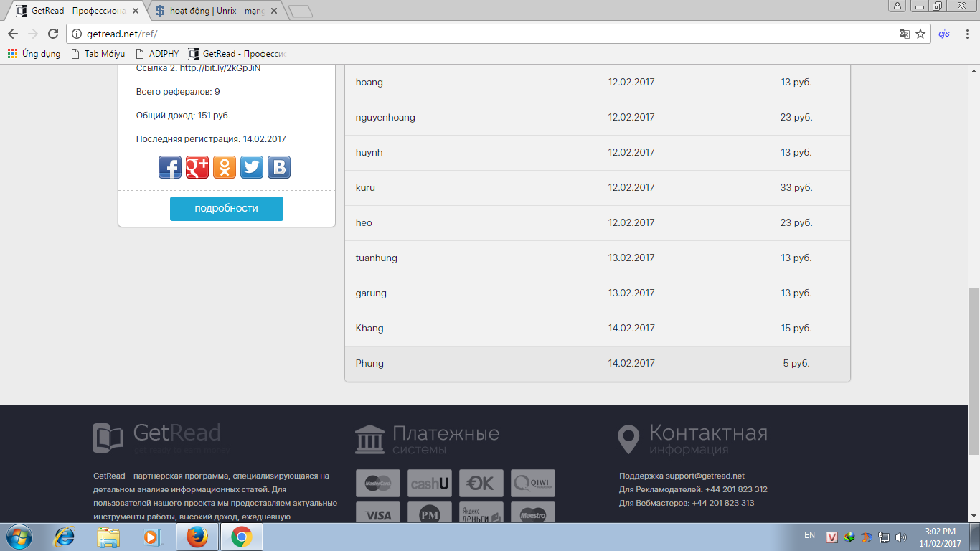Screen dimensions: 980x551
Task: Click the map pin icon beside Контактная
Action: click(x=628, y=439)
